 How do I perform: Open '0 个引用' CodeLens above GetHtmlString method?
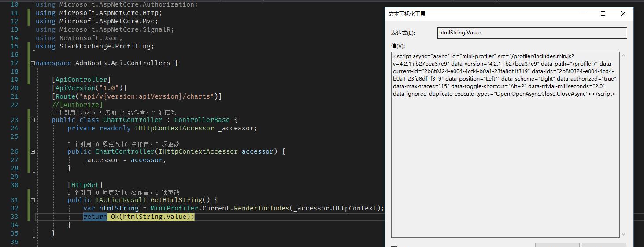[x=79, y=192]
